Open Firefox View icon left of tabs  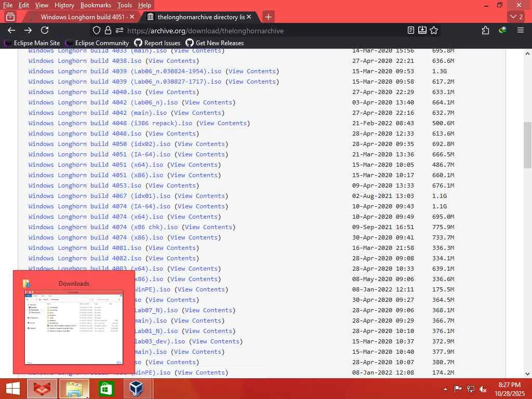pyautogui.click(x=10, y=17)
